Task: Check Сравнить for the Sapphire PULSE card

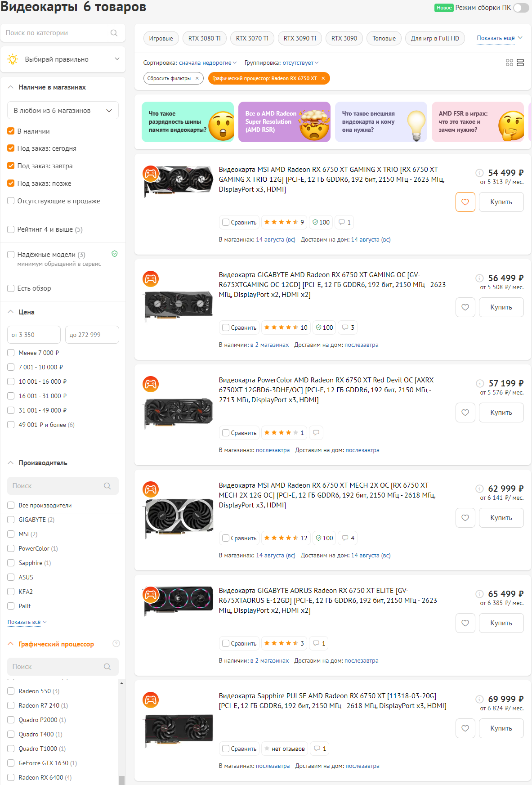Action: point(226,749)
